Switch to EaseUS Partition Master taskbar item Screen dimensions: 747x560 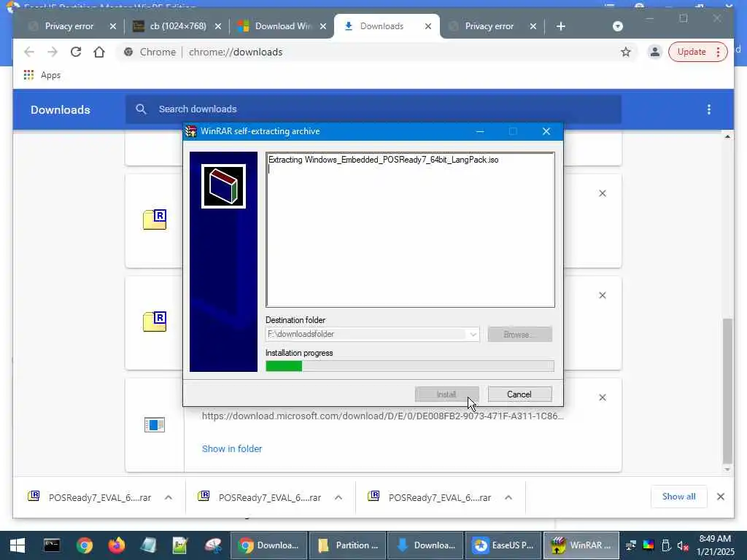click(503, 545)
